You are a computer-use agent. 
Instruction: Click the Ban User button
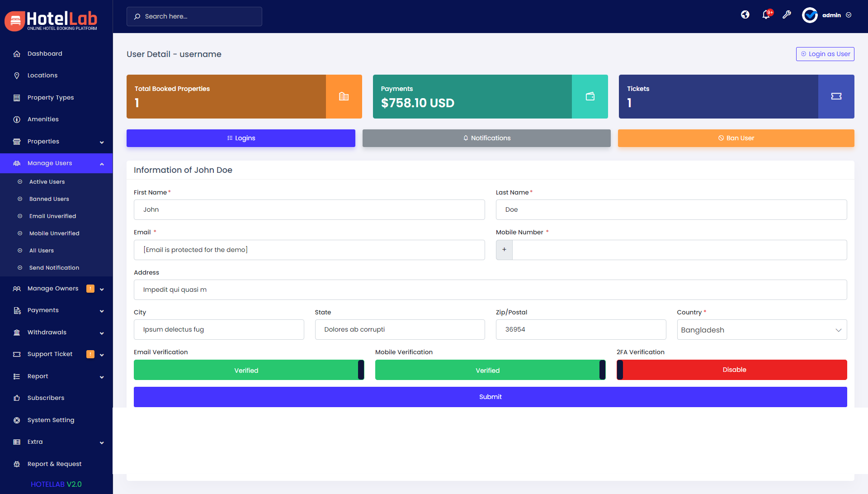(736, 138)
